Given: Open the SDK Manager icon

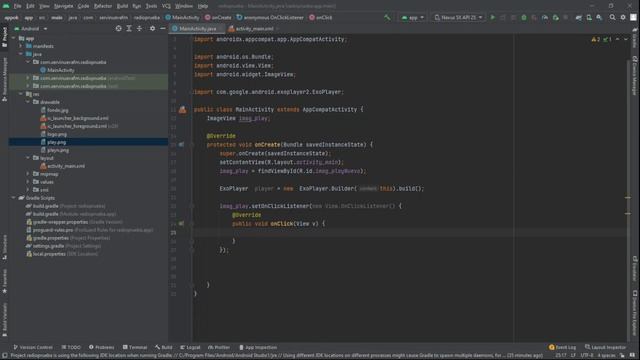Looking at the screenshot, I should pos(599,18).
